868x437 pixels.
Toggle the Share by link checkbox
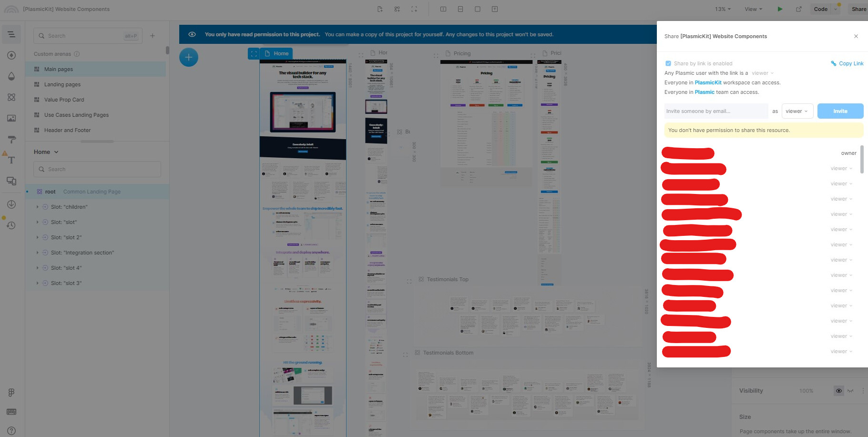pos(668,63)
